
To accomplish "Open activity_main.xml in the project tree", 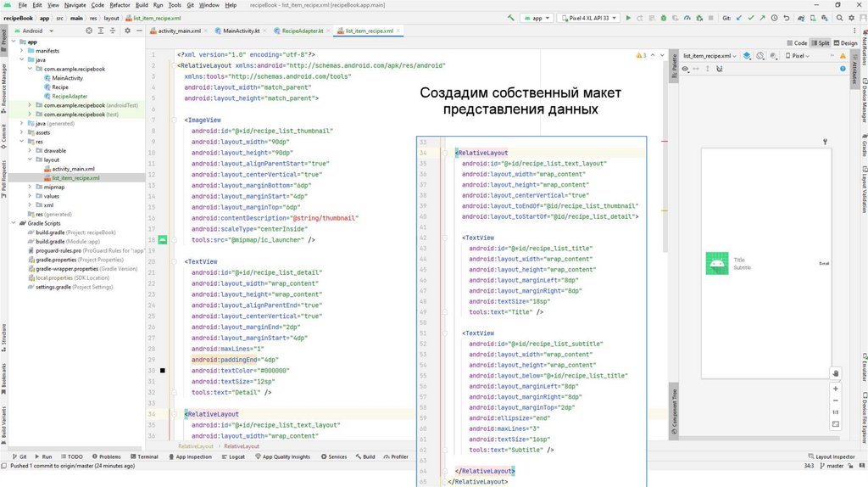I will (73, 169).
